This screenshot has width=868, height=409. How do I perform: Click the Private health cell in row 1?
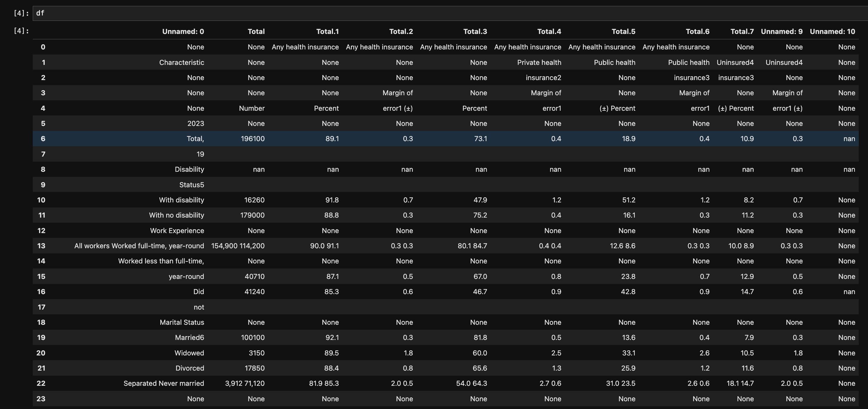pyautogui.click(x=539, y=62)
